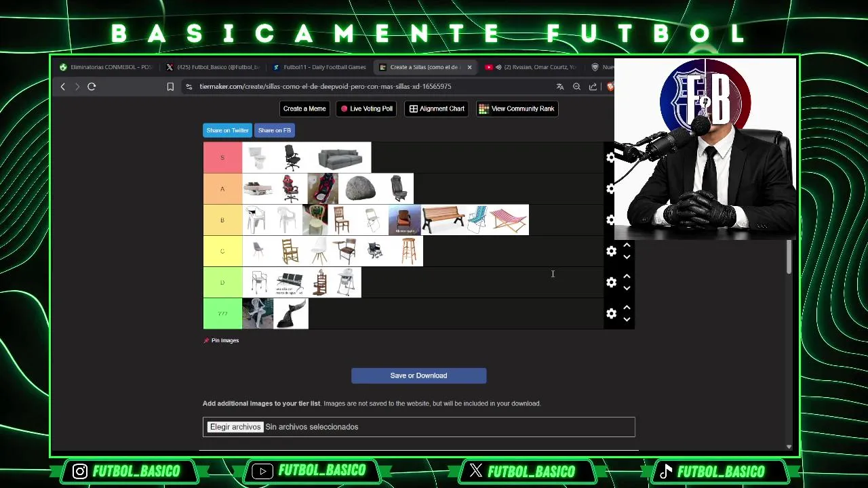Click the page vertical scrollbar thumb
The width and height of the screenshot is (868, 488).
tap(789, 258)
